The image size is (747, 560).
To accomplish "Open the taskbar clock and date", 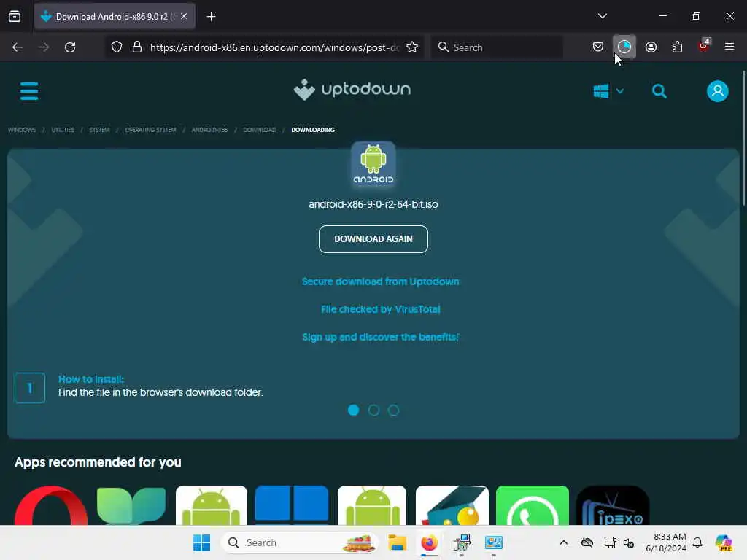I will click(666, 542).
